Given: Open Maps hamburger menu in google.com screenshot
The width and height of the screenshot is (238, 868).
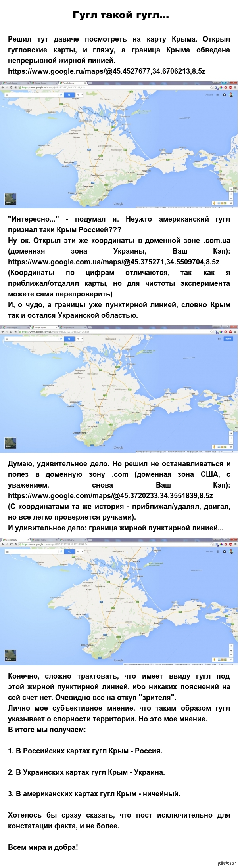Looking at the screenshot, I should tap(7, 551).
